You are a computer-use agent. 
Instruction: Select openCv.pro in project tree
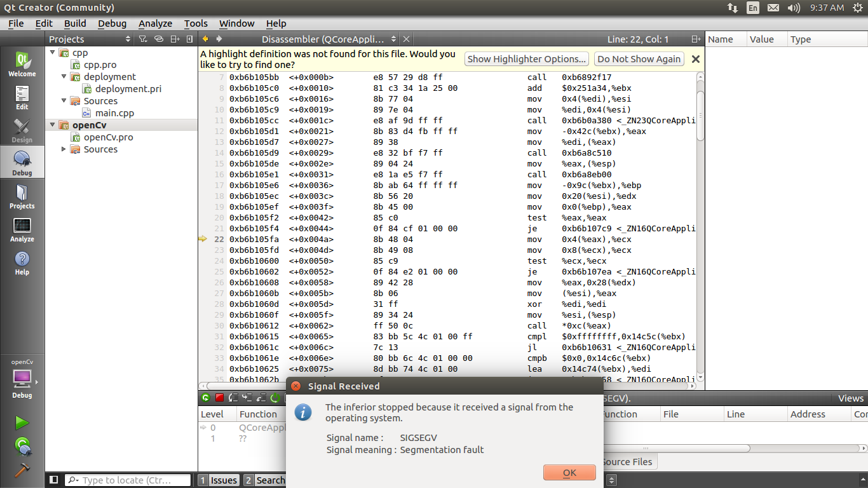click(108, 137)
